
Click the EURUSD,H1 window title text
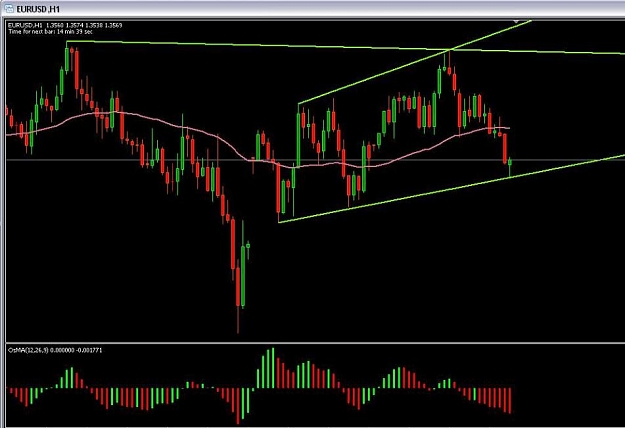coord(38,9)
